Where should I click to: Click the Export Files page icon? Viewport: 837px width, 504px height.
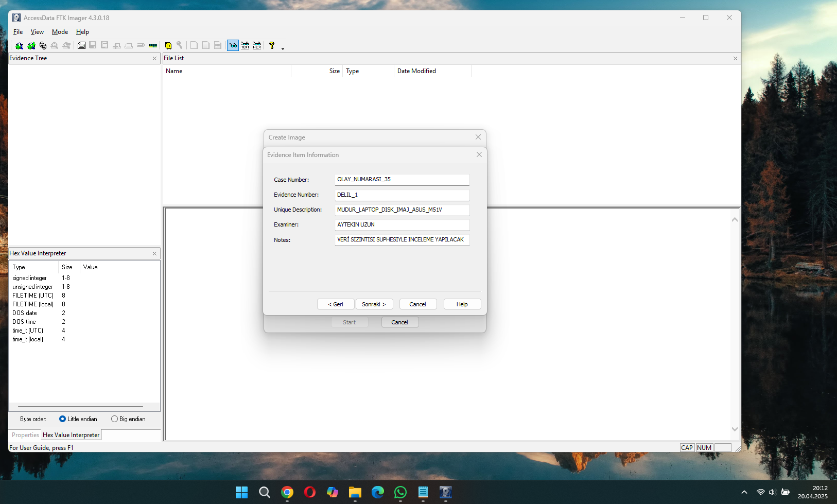click(x=194, y=45)
